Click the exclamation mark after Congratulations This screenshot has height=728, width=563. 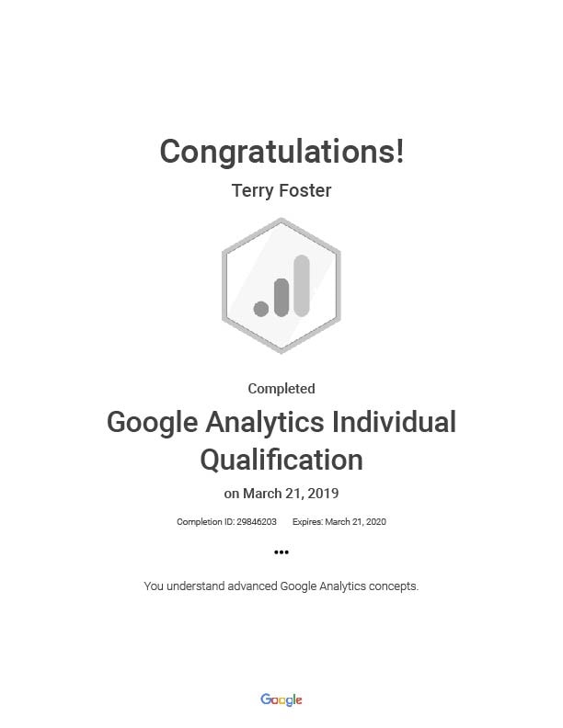click(400, 152)
